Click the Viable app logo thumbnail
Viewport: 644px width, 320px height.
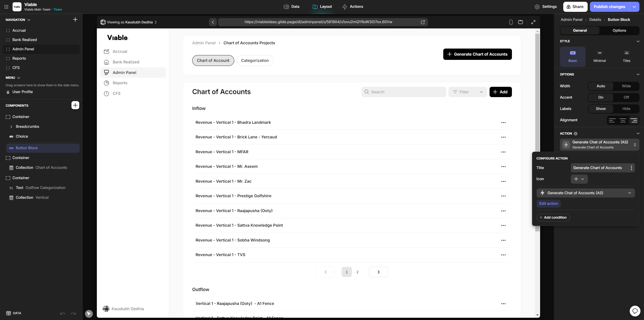pyautogui.click(x=17, y=7)
